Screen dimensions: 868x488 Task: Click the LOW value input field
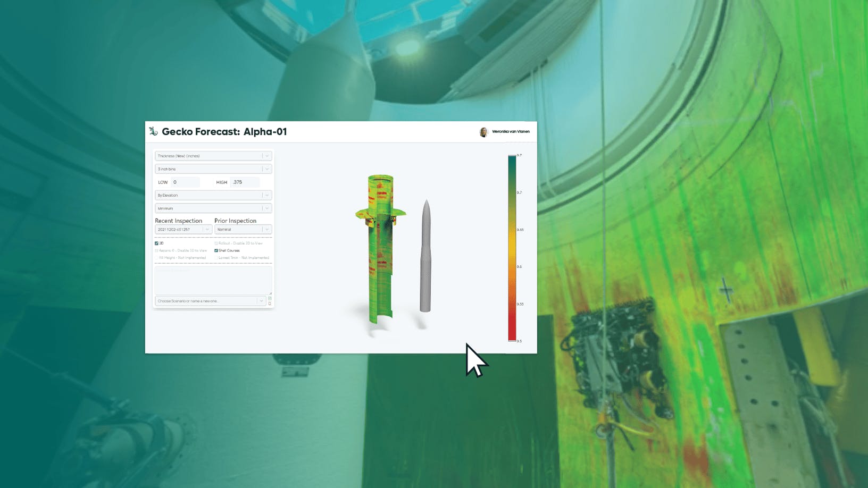point(186,182)
